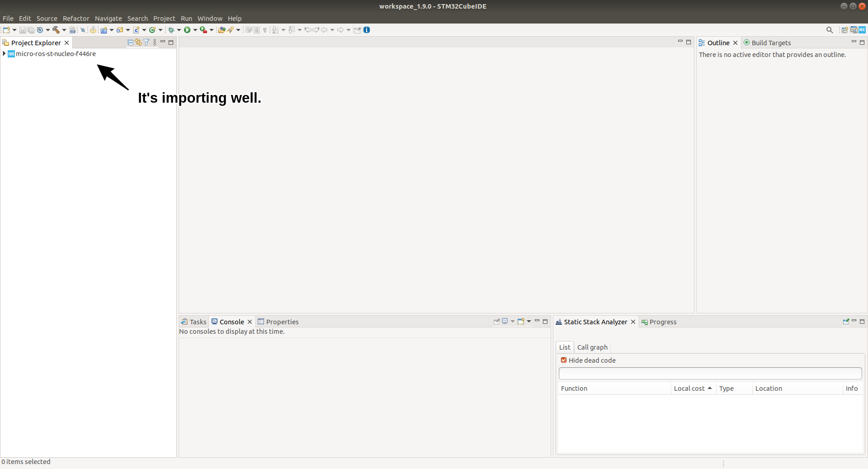This screenshot has height=469, width=868.
Task: Click the Open Element folder icon
Action: tap(222, 30)
